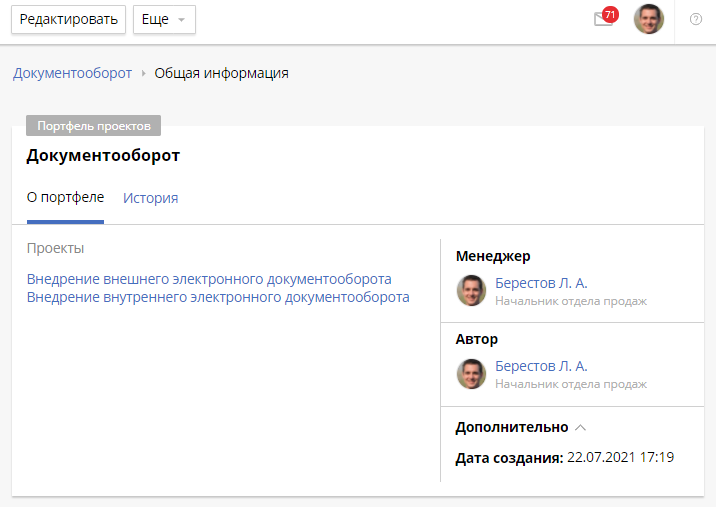
Task: Click the manager's avatar photo under Менеджер
Action: 471,290
